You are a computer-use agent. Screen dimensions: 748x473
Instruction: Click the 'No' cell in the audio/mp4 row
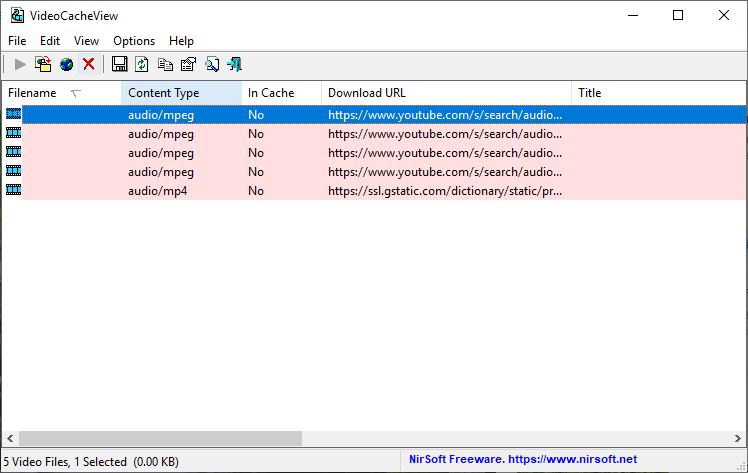pyautogui.click(x=256, y=191)
